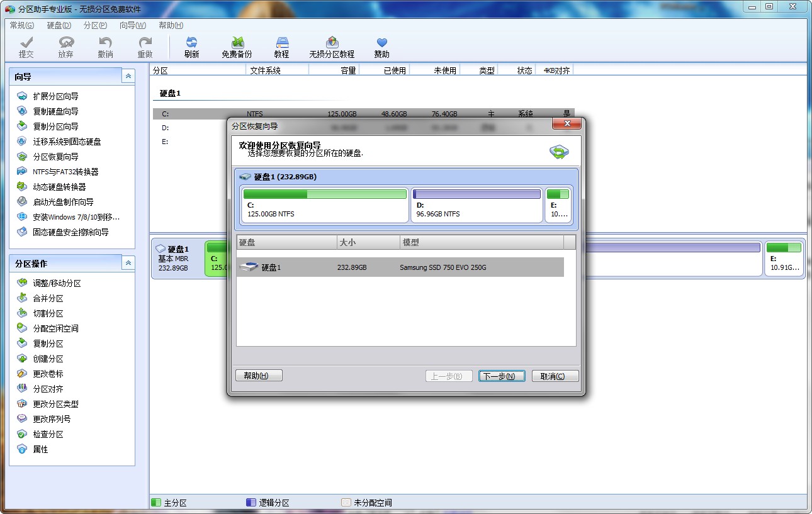Viewport: 812px width, 514px height.
Task: Open the 硬盘(D) menu
Action: pos(59,25)
